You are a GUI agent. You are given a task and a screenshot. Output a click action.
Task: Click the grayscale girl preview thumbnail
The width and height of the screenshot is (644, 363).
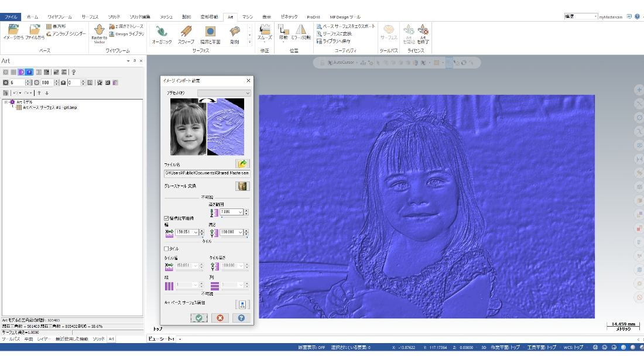[188, 127]
